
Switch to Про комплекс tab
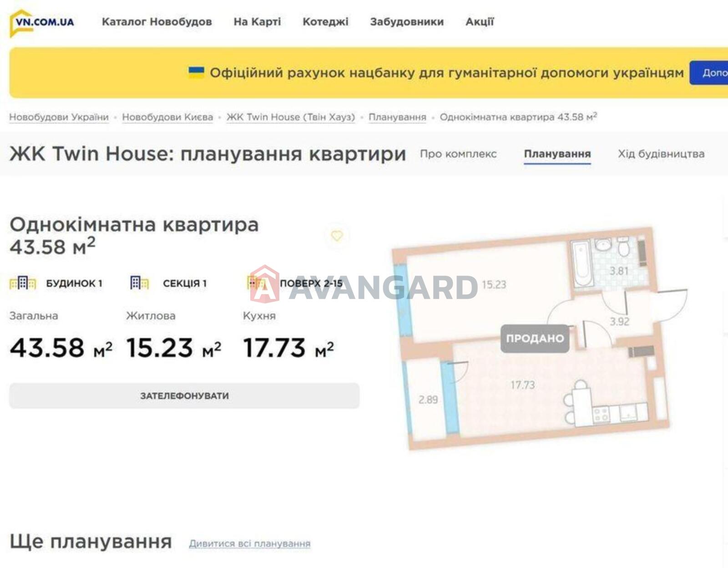pyautogui.click(x=458, y=154)
